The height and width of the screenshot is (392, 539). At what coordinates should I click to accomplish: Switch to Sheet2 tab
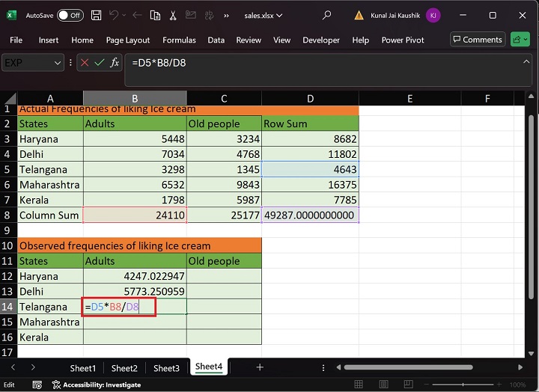(x=124, y=368)
